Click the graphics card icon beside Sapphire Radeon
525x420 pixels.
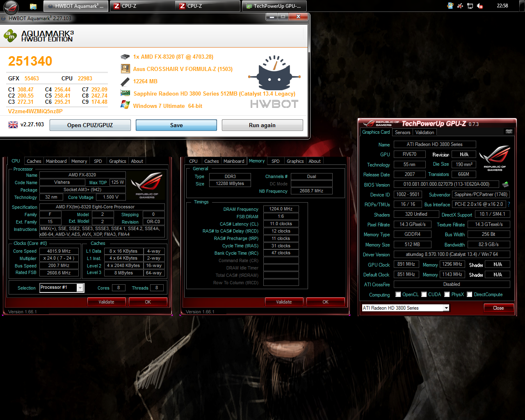125,93
